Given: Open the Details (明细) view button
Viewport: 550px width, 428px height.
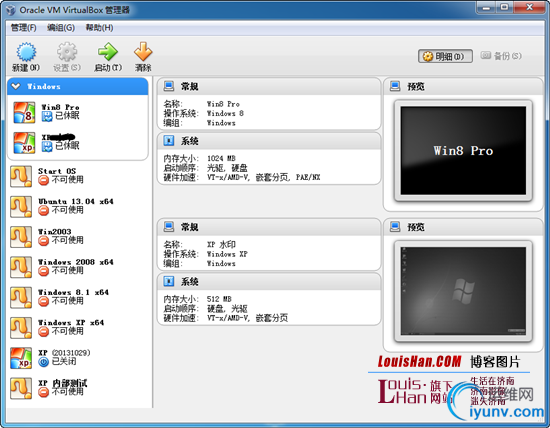Looking at the screenshot, I should pos(445,56).
